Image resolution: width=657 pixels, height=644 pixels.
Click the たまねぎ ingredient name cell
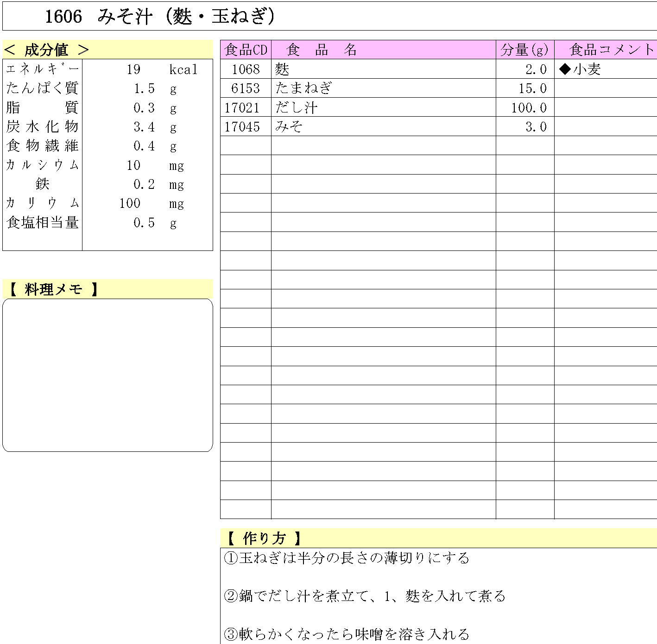click(x=303, y=88)
